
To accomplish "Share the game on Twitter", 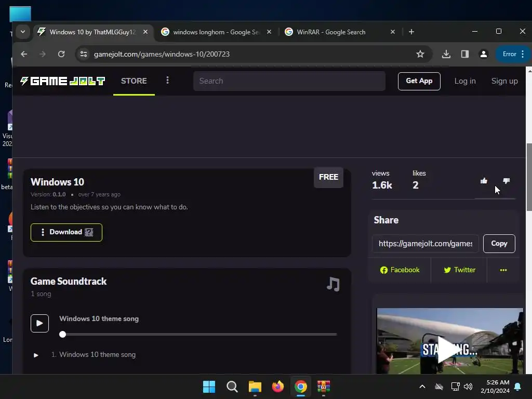I will (459, 270).
